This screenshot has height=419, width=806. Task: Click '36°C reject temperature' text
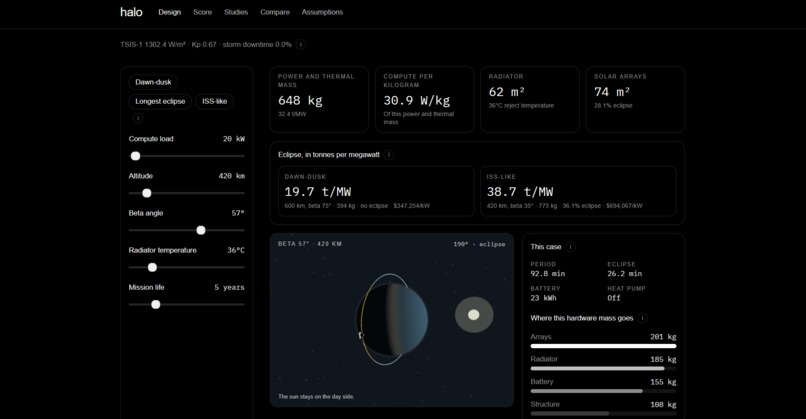tap(521, 105)
